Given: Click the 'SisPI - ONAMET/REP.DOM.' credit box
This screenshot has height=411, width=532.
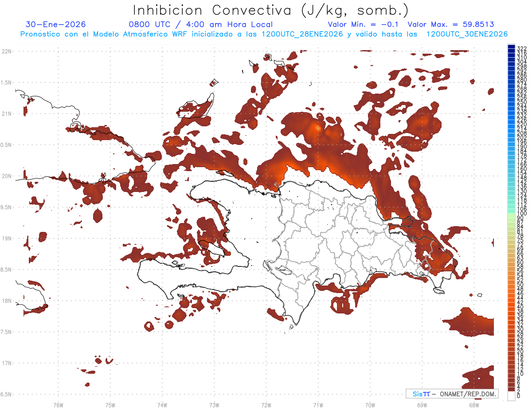Looking at the screenshot, I should click(x=452, y=394).
